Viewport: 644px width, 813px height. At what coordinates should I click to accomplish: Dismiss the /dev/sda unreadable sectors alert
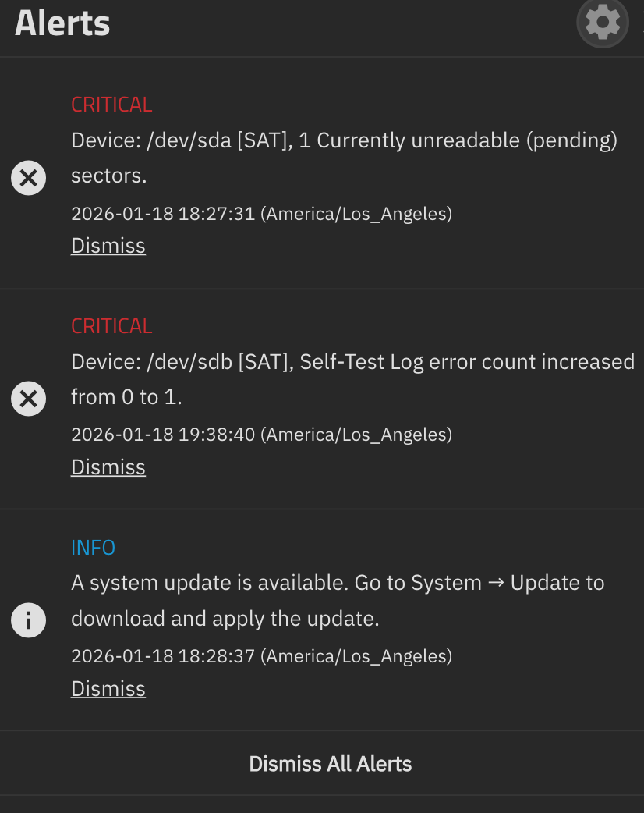(x=108, y=246)
